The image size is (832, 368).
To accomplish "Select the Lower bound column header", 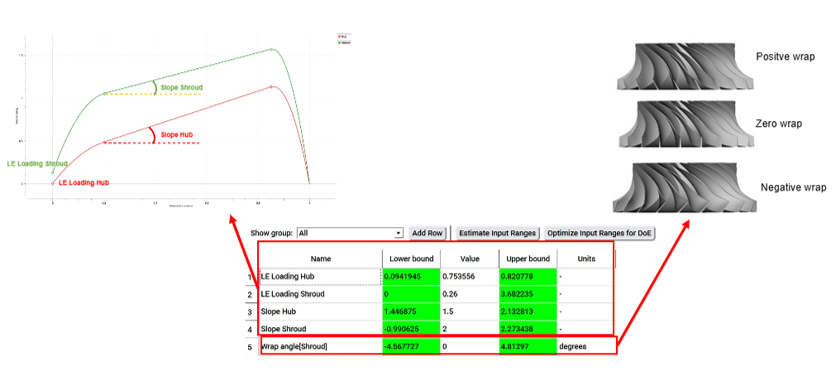I will coord(411,259).
